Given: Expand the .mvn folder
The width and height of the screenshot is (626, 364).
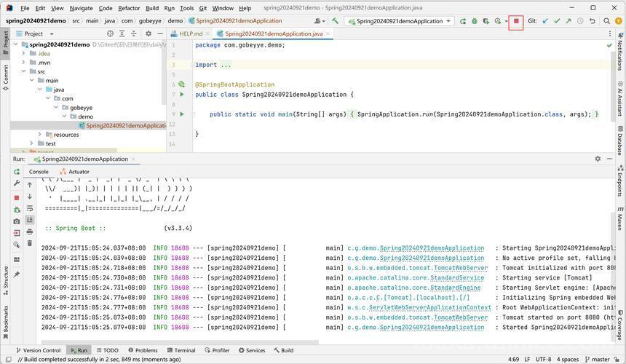Looking at the screenshot, I should (x=23, y=63).
